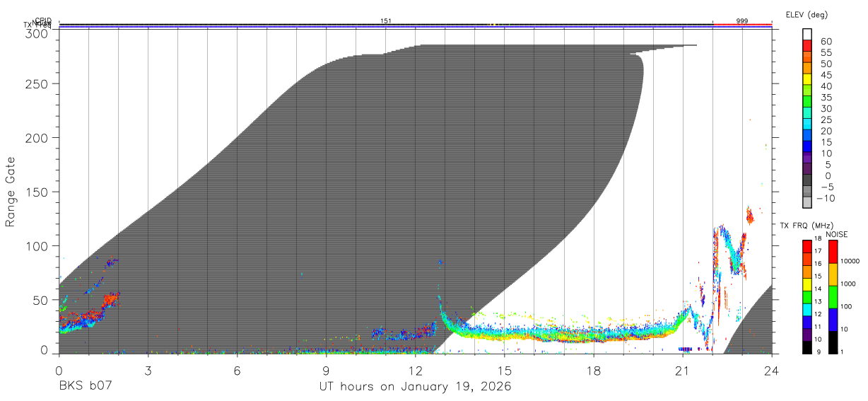Click the y-axis tick label '150'
868x401 pixels.
[36, 192]
